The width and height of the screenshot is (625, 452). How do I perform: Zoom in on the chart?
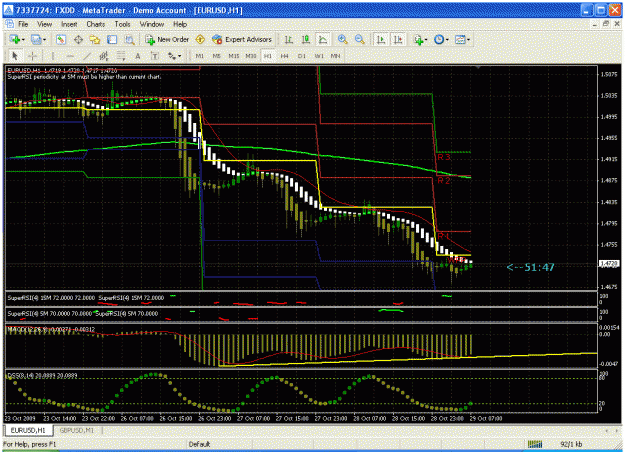click(342, 39)
